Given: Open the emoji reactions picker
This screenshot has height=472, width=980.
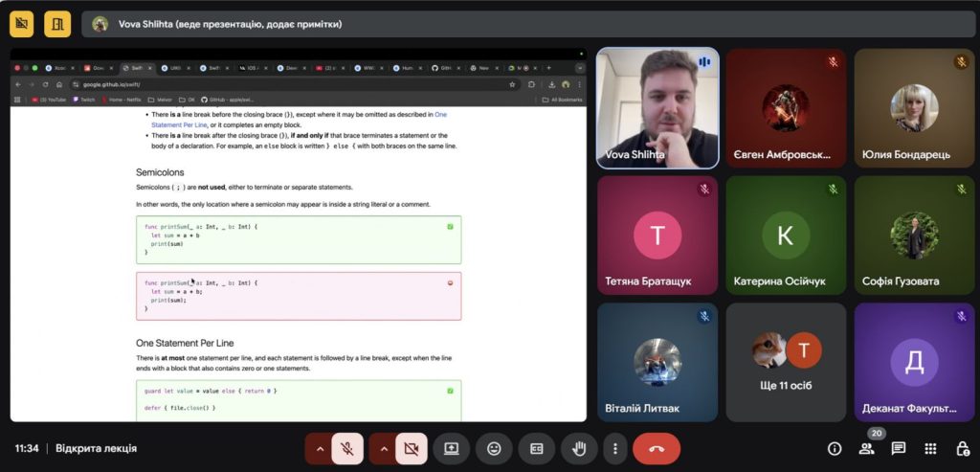Looking at the screenshot, I should [x=494, y=448].
